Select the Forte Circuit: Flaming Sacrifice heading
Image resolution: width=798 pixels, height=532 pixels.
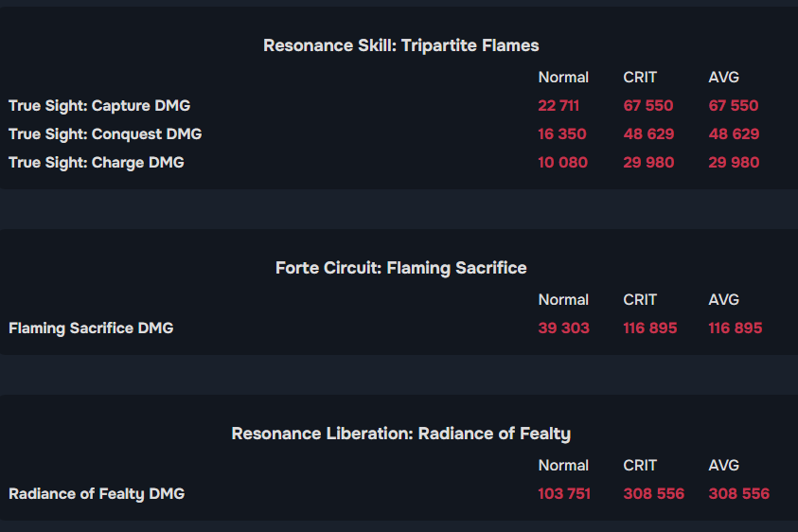pos(400,268)
